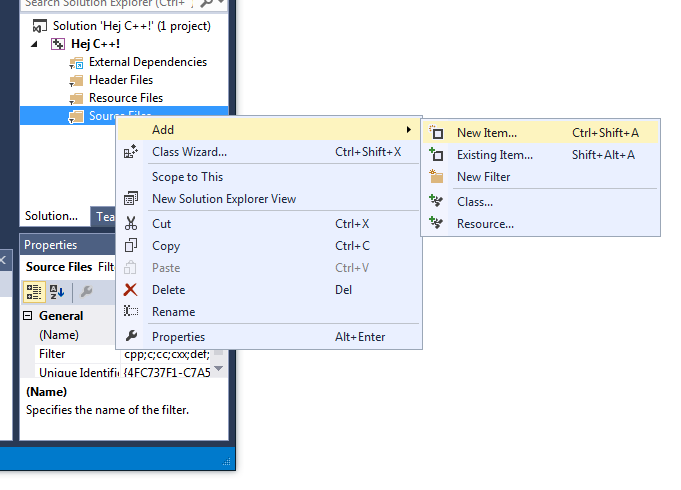
Task: Click the Properties panel title bar
Action: tap(69, 245)
